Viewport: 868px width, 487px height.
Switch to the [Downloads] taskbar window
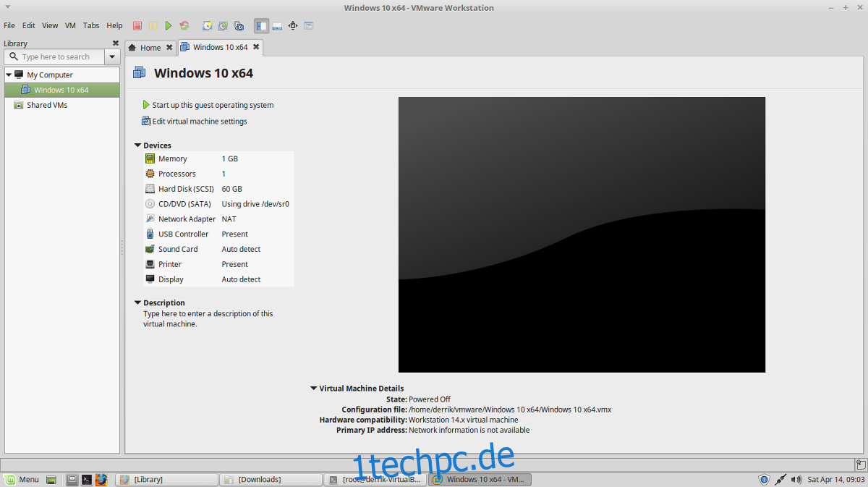[271, 479]
